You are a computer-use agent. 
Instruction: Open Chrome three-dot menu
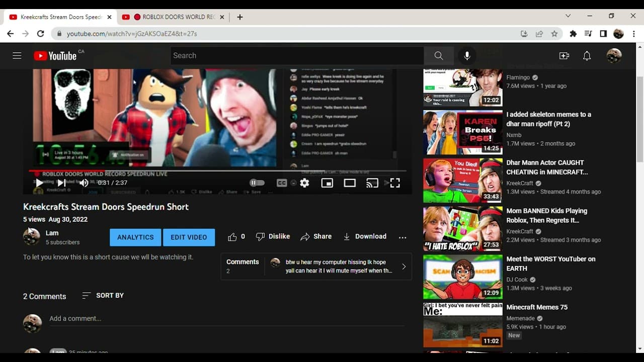click(634, 34)
